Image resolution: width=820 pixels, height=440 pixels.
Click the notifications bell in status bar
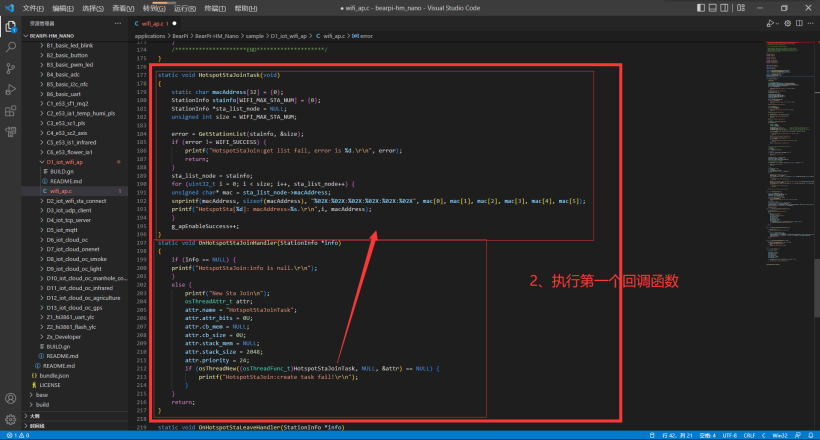810,435
